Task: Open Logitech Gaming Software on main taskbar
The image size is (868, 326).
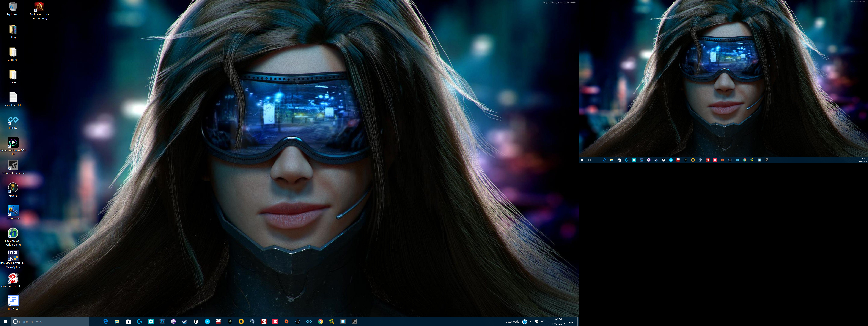Action: [140, 322]
